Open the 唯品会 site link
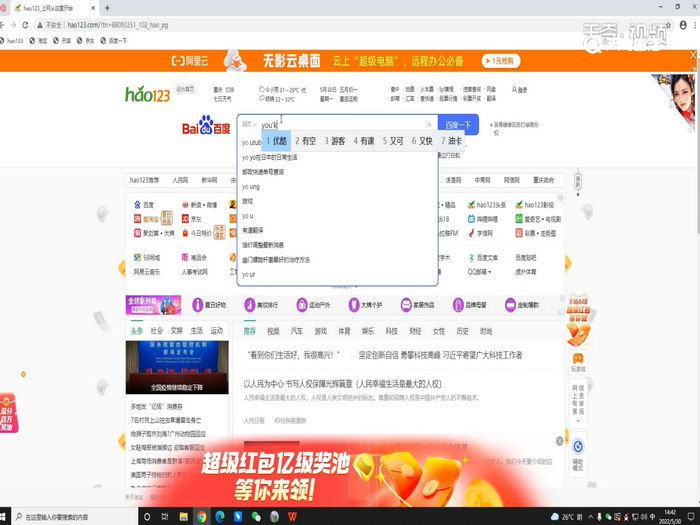 194,258
